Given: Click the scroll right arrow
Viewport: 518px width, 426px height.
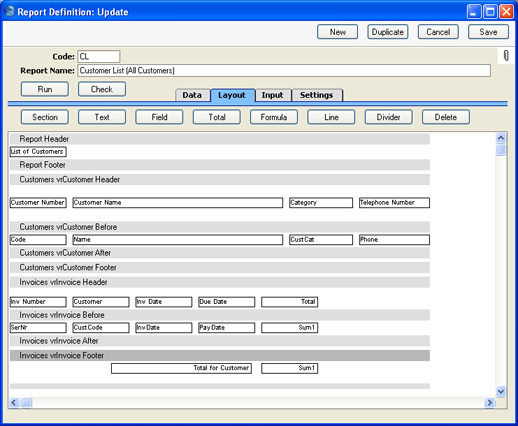Looking at the screenshot, I should click(489, 403).
